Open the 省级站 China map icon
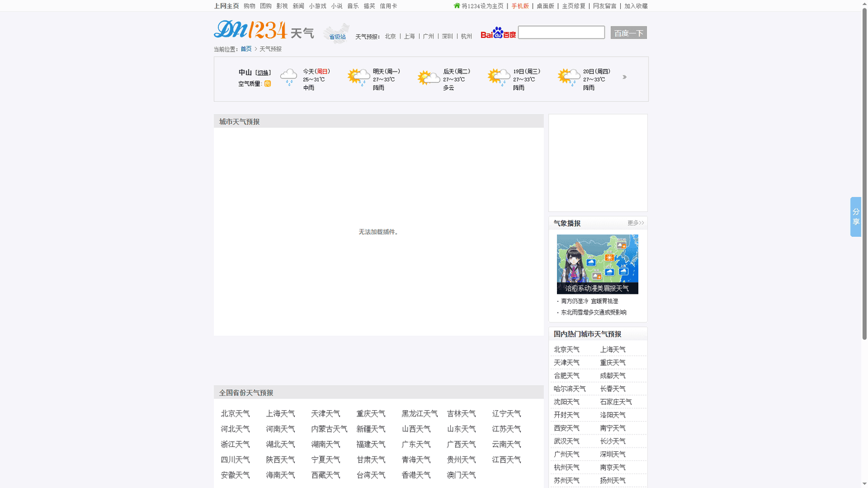The width and height of the screenshot is (868, 488). tap(336, 33)
